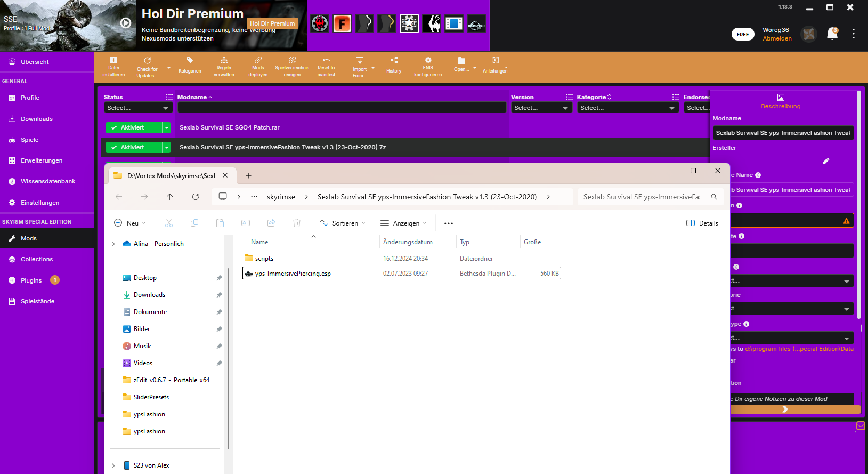Open dropdown arrow beside SGO4 Patch Aktiviert
This screenshot has width=868, height=474.
point(167,127)
